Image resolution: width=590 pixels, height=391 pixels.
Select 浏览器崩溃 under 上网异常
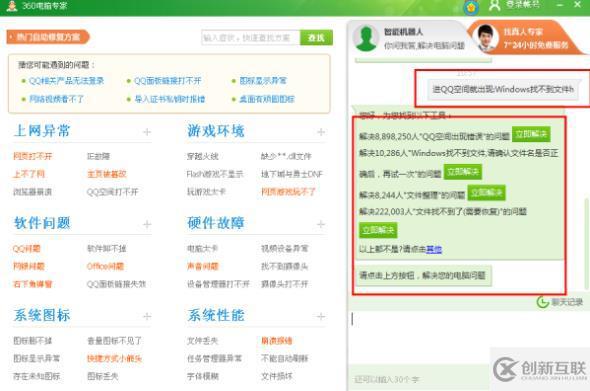[x=32, y=192]
